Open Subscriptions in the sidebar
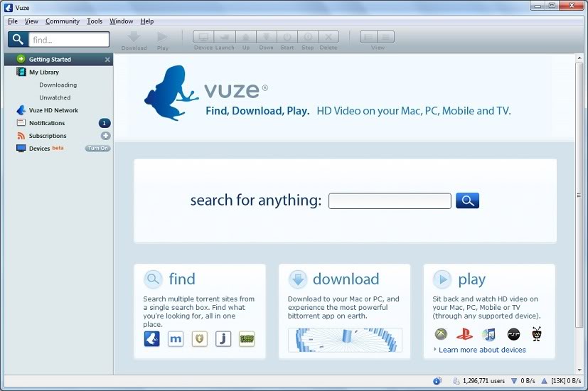Viewport: 588px width, 391px height. [48, 136]
